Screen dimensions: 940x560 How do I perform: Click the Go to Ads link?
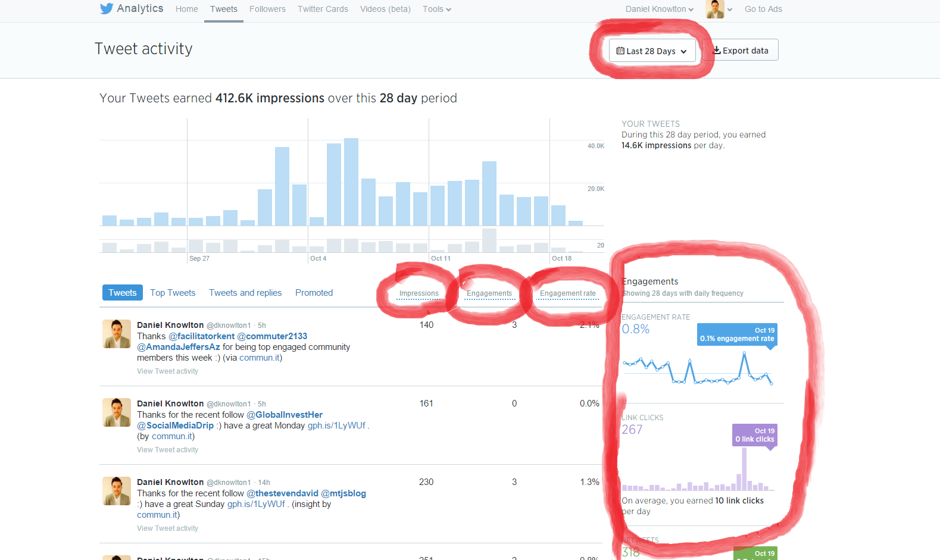click(763, 9)
